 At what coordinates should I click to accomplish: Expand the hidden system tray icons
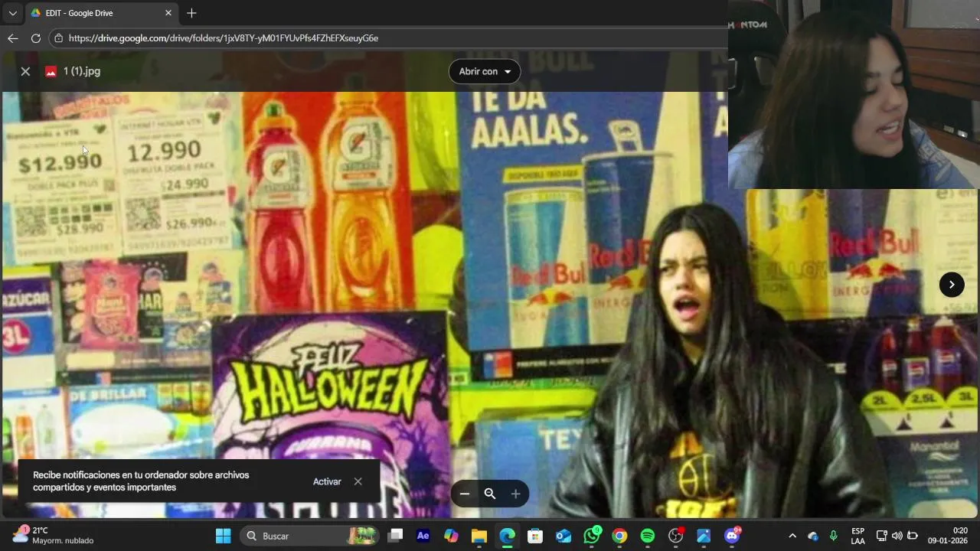(792, 536)
